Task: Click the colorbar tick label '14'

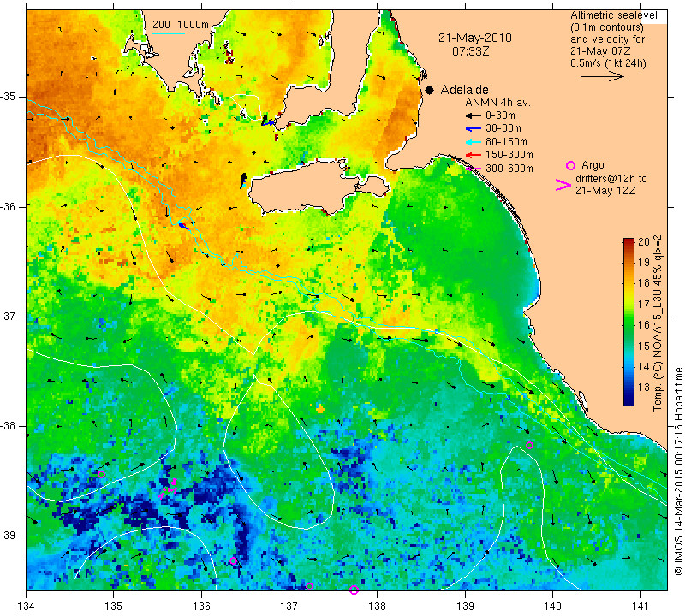Action: (x=644, y=367)
